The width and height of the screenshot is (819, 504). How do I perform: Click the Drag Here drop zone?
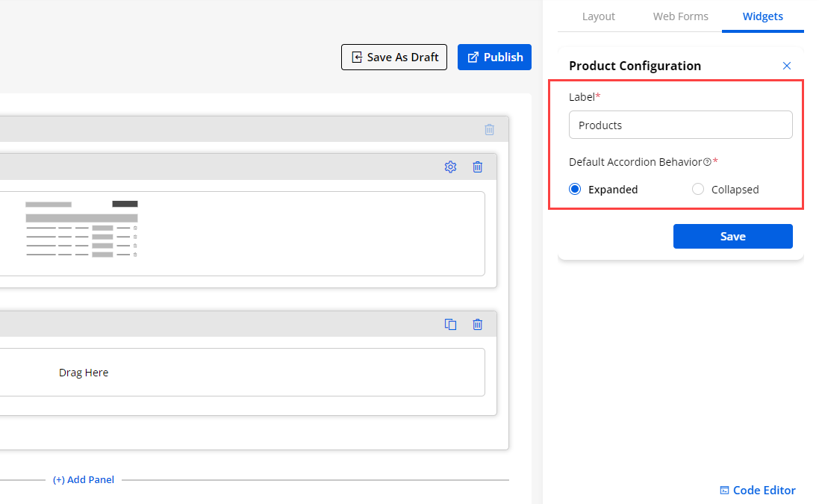[x=84, y=373]
